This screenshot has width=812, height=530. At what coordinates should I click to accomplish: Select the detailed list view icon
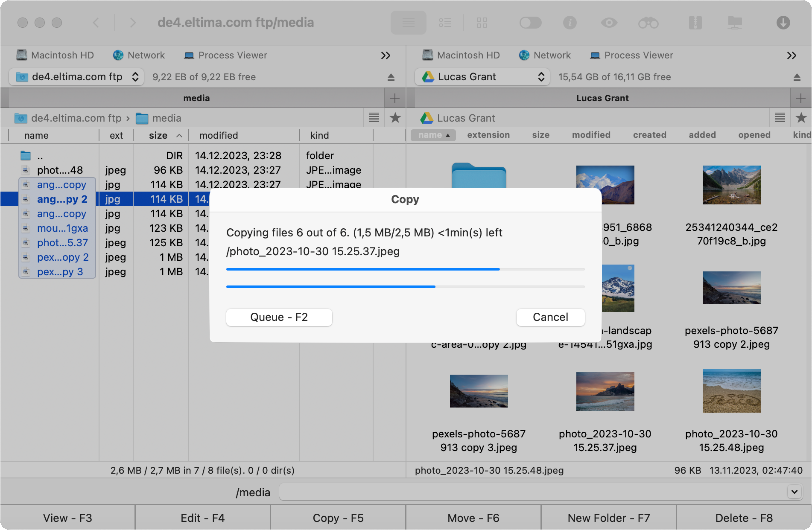click(445, 23)
